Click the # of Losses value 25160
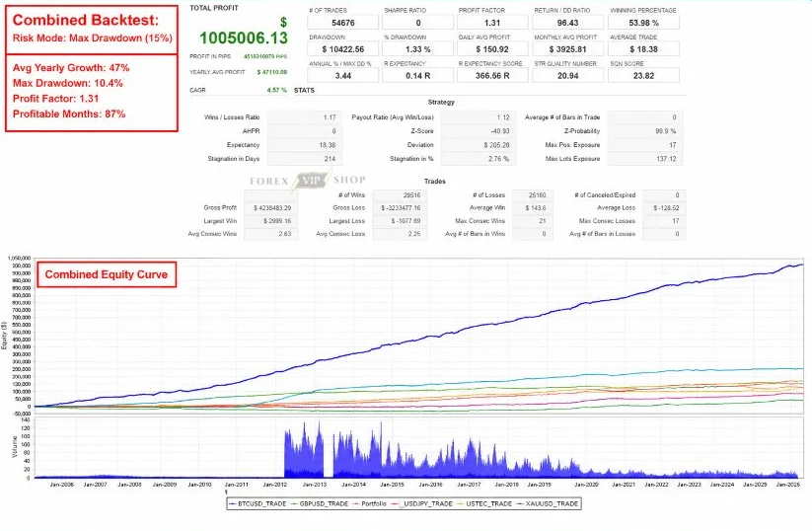This screenshot has height=531, width=812. click(533, 195)
